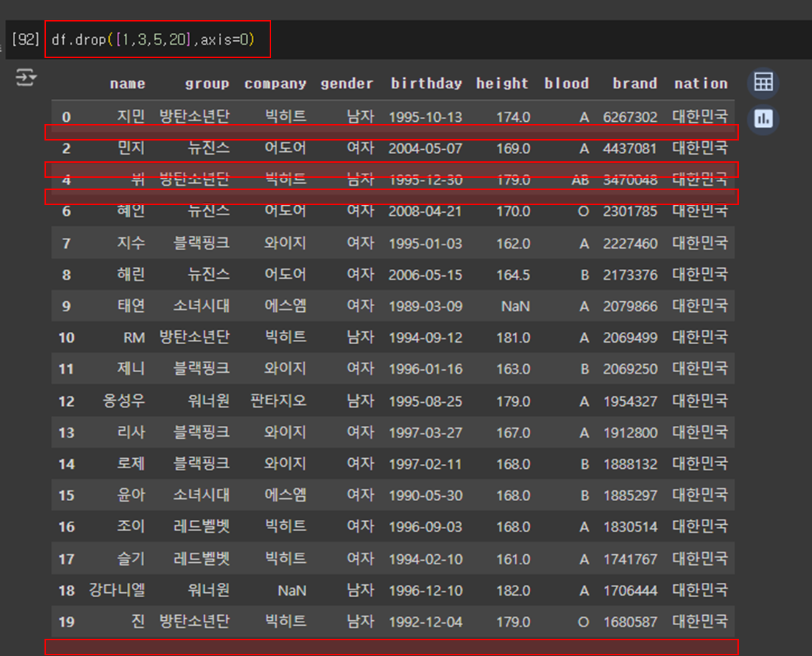Select the name cell 제니
Viewport: 812px width, 656px height.
click(x=131, y=369)
